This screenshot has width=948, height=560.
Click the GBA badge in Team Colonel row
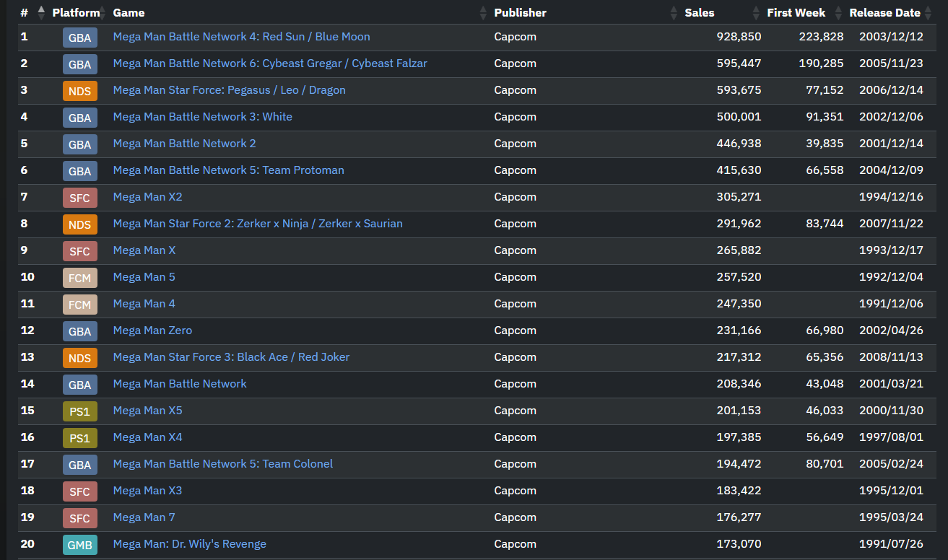pyautogui.click(x=80, y=465)
